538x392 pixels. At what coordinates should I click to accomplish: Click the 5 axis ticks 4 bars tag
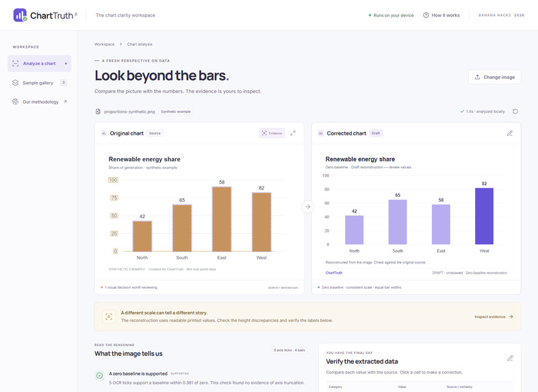289,350
